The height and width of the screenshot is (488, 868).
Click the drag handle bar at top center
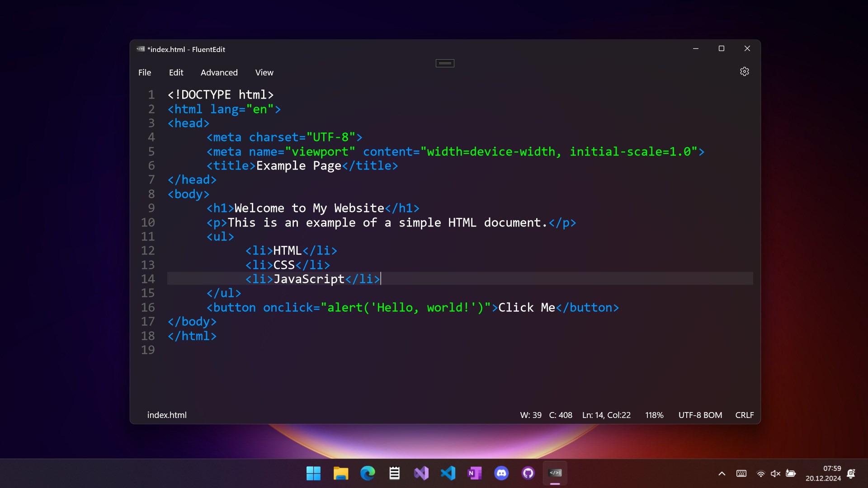point(445,63)
